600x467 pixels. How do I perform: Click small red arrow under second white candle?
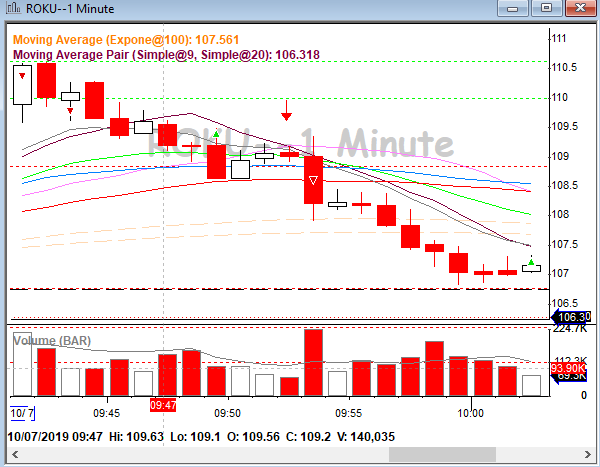pyautogui.click(x=70, y=111)
